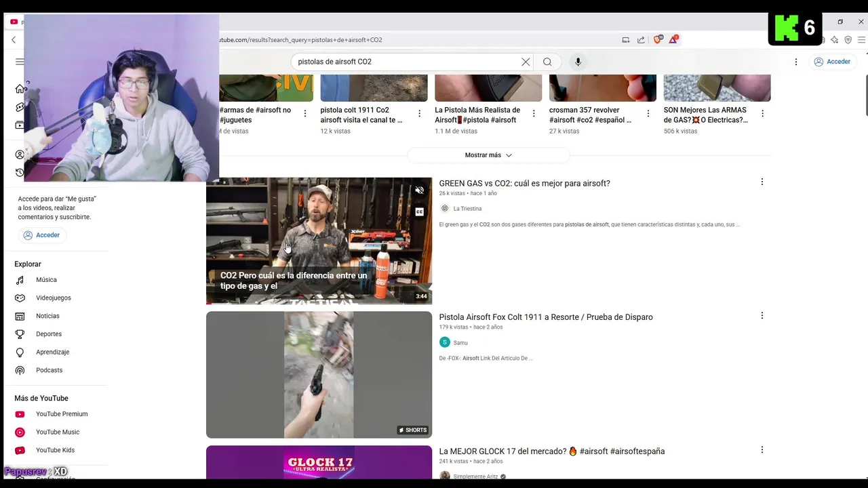Open options for GREEN GAS vs CO2 video
Screen dimensions: 868x488
tap(762, 182)
